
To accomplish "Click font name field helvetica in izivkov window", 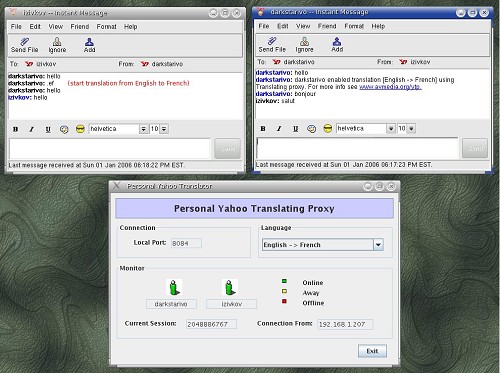I will 114,129.
